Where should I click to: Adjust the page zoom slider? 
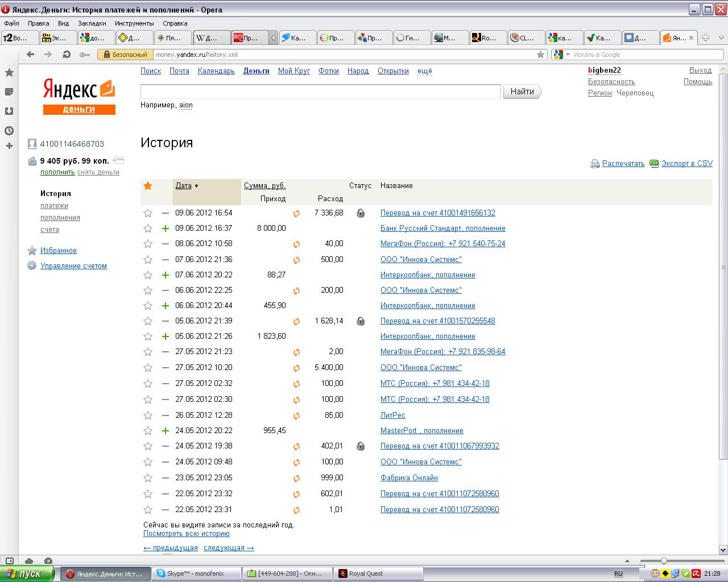[663, 561]
